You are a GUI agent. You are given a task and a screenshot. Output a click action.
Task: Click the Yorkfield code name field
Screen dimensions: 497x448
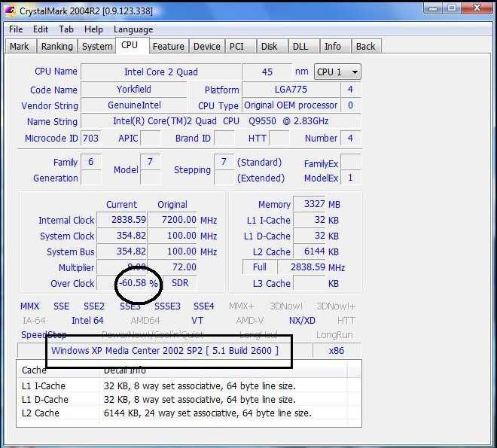134,90
